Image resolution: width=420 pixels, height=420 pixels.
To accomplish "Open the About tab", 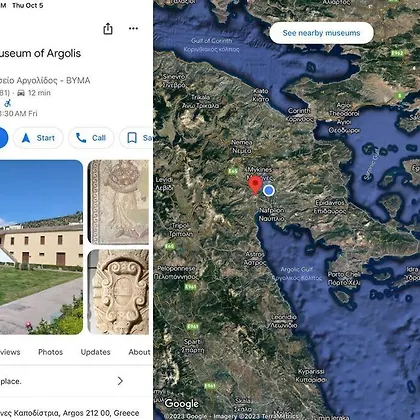I will [139, 352].
